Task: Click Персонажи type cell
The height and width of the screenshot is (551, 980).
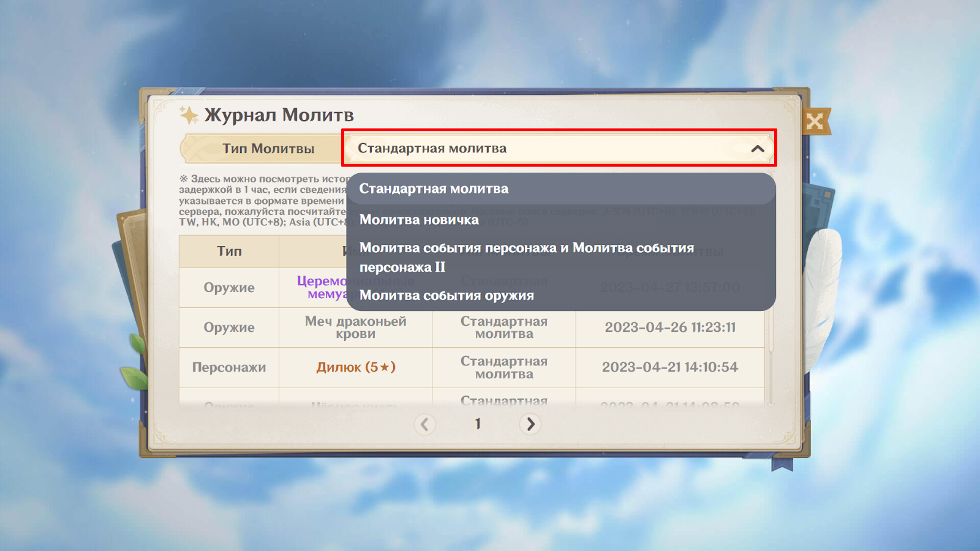Action: 229,367
